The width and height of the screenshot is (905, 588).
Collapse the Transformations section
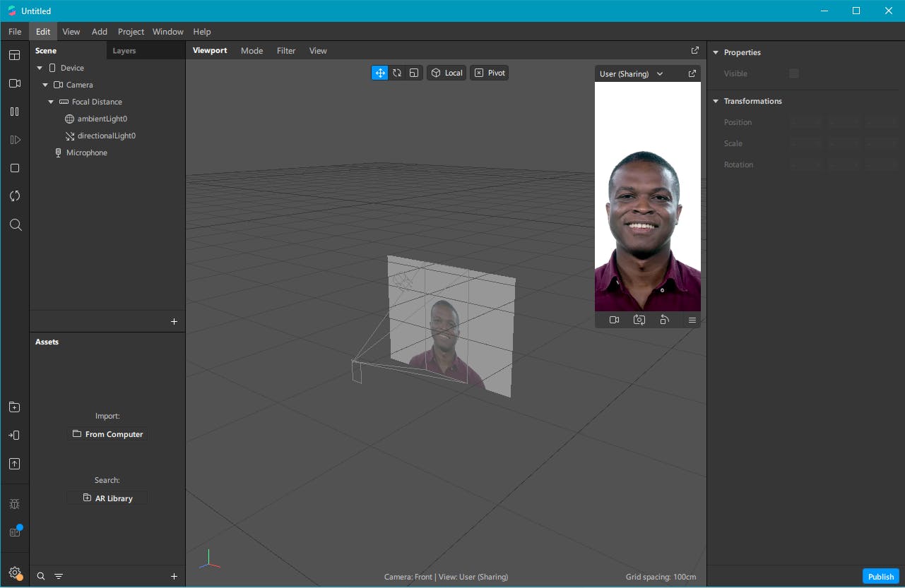(x=716, y=101)
